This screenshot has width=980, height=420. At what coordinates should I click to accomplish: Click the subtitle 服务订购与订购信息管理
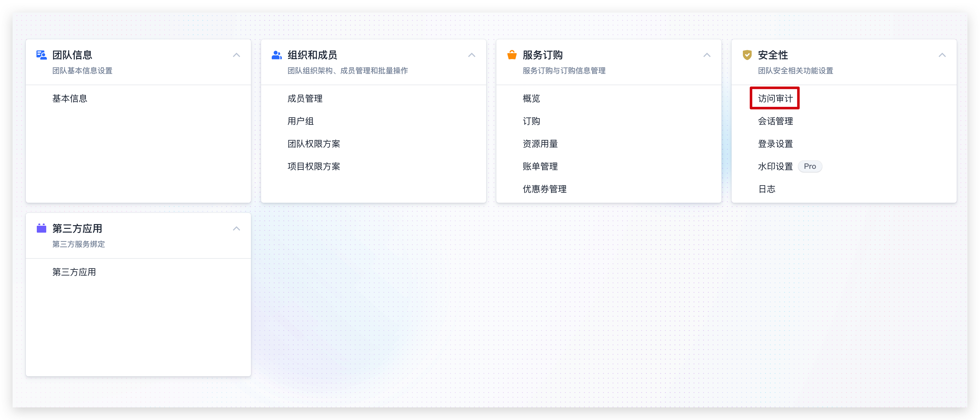[x=564, y=71]
